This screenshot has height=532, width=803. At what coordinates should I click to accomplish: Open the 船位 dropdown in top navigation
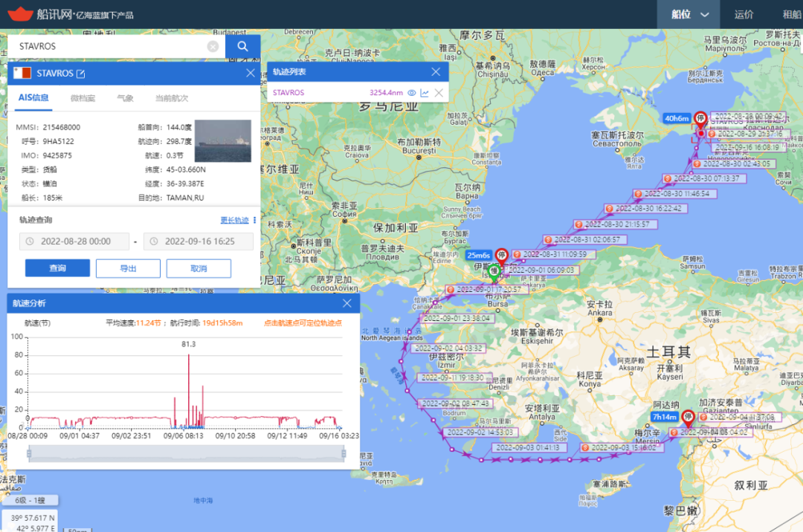pos(690,14)
